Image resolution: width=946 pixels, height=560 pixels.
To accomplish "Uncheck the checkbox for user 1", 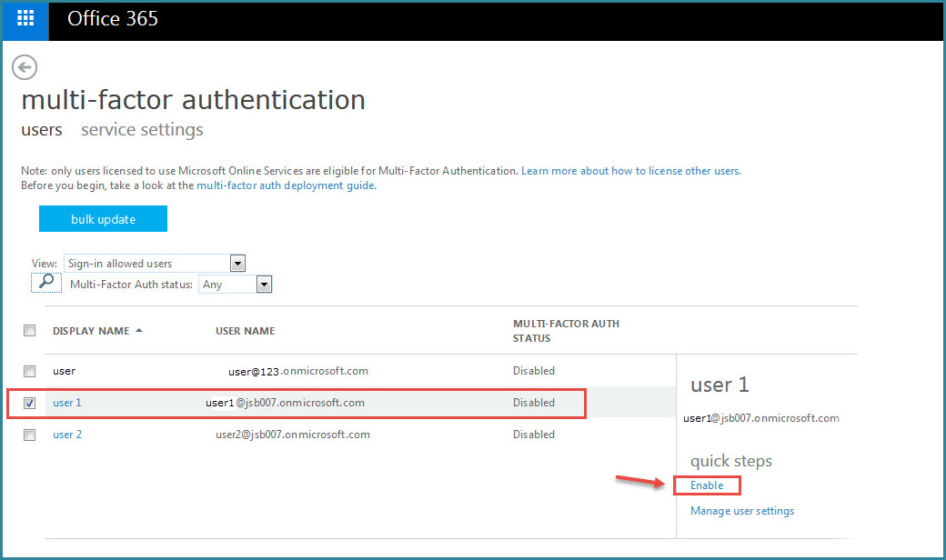I will [x=29, y=403].
